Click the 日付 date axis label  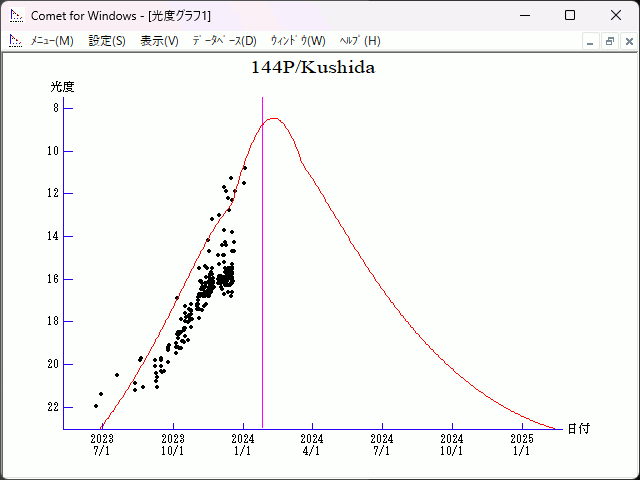click(x=578, y=429)
